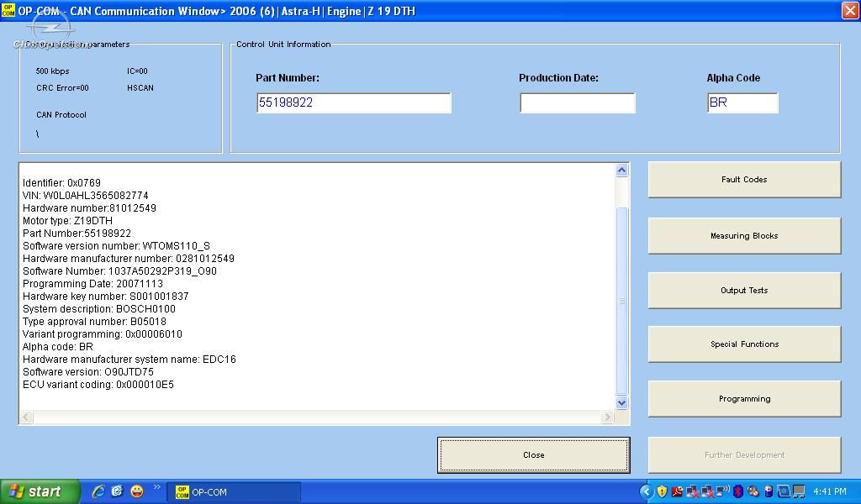Select 'Part Number:55198922' in the info list
The width and height of the screenshot is (861, 504).
(77, 233)
